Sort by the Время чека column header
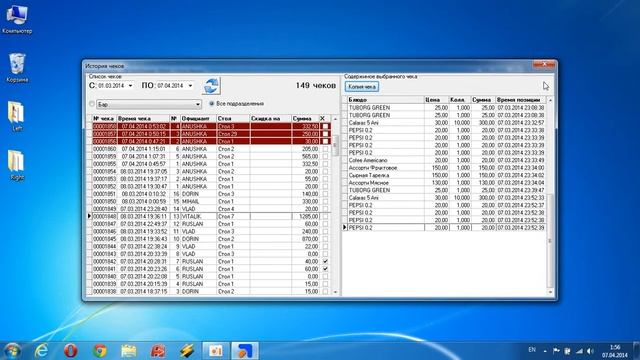The image size is (640, 360). coord(143,118)
